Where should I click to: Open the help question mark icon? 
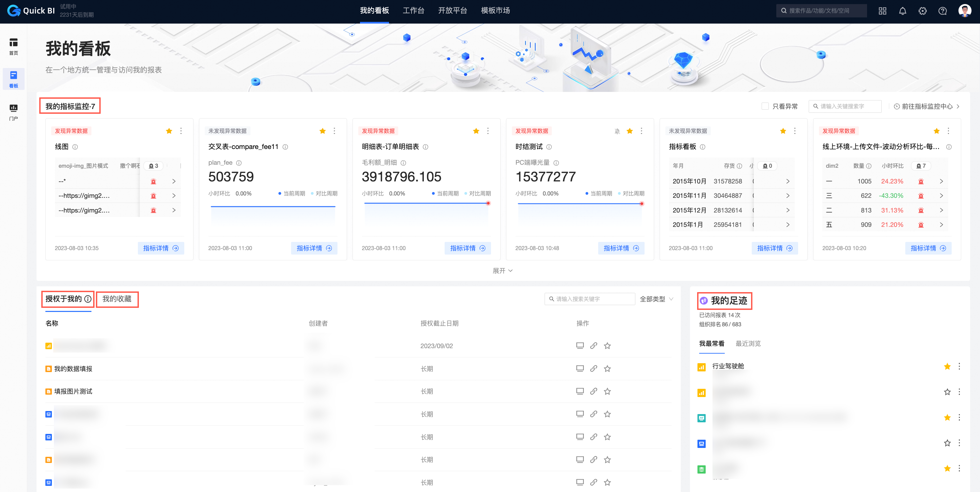point(942,11)
